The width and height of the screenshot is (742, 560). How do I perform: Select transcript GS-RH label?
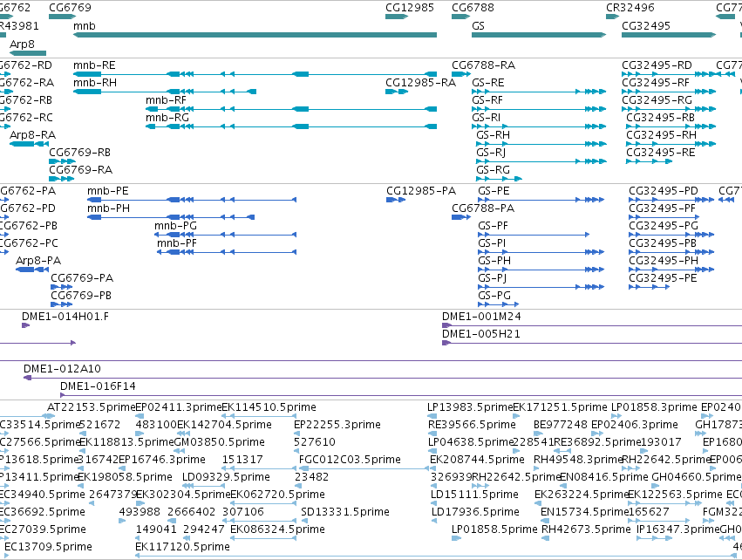(x=494, y=135)
